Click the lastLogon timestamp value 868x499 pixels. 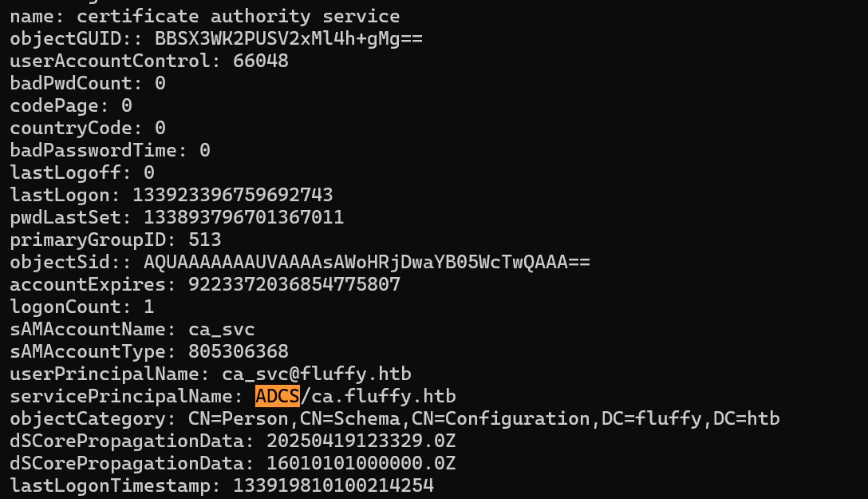point(232,195)
